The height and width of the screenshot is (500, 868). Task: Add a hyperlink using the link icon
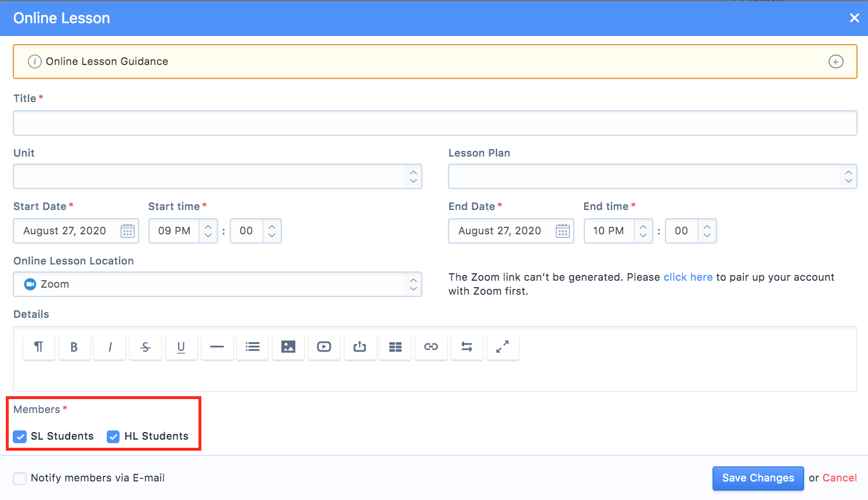pos(431,347)
